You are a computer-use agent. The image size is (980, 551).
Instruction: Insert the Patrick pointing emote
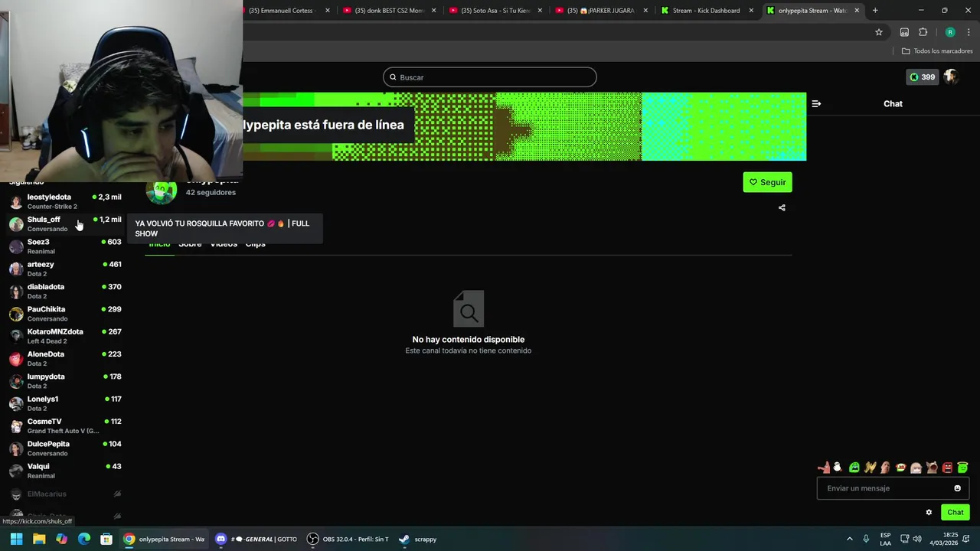824,468
